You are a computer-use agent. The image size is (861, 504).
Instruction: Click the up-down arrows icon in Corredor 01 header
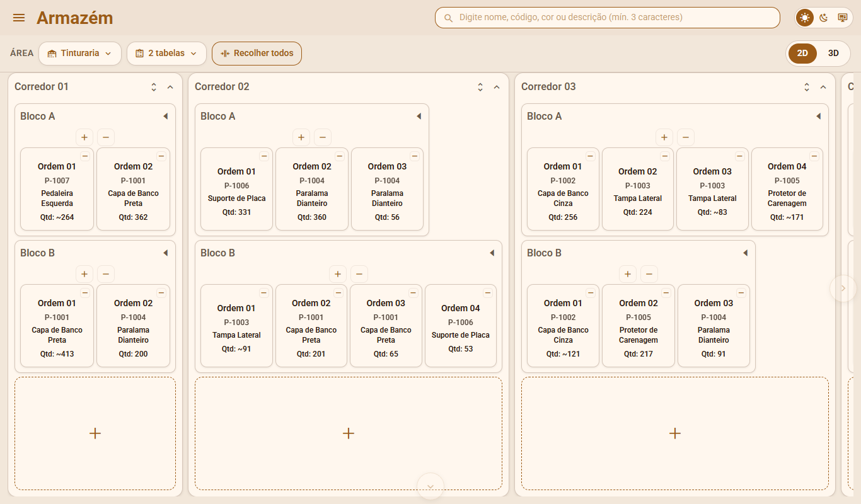154,87
